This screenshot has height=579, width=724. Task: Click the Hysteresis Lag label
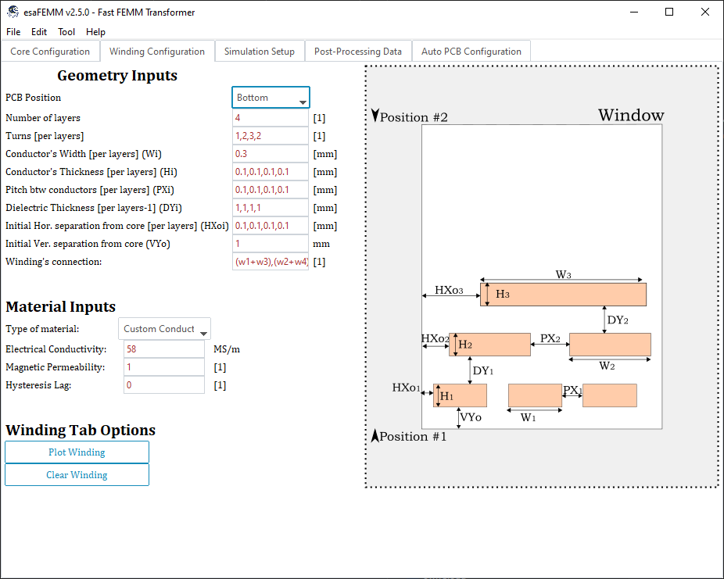[38, 385]
